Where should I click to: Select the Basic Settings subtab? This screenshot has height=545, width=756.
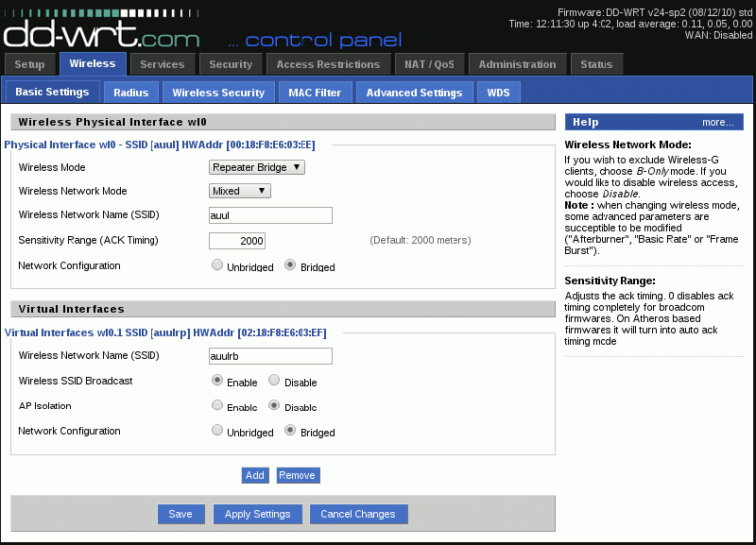tap(52, 92)
